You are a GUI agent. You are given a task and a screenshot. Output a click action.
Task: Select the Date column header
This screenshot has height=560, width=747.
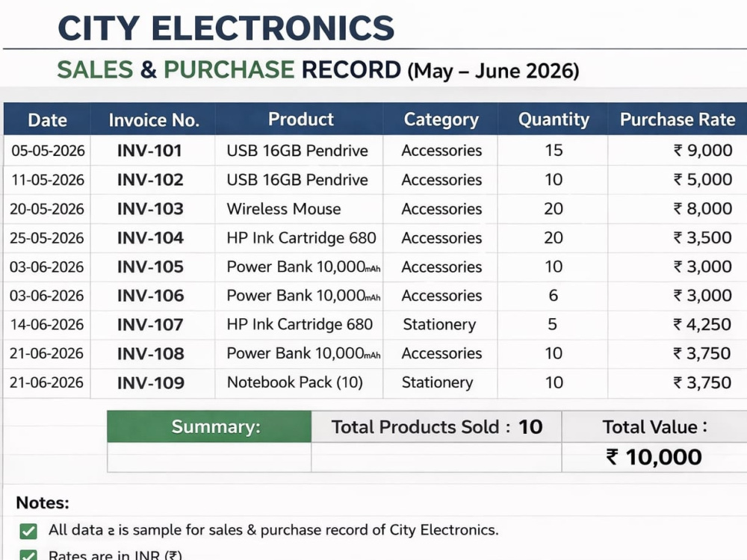pyautogui.click(x=47, y=119)
